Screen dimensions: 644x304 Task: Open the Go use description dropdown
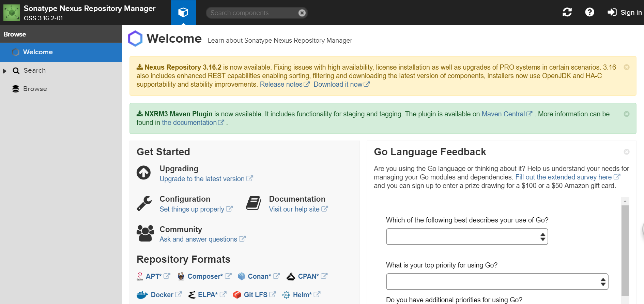click(467, 237)
